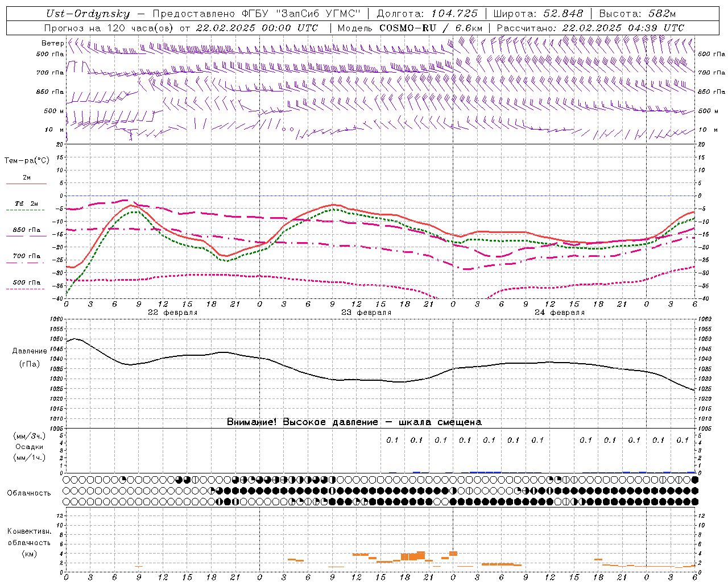Select the (км) unit under convective cloud label
The image size is (728, 582).
pos(29,554)
